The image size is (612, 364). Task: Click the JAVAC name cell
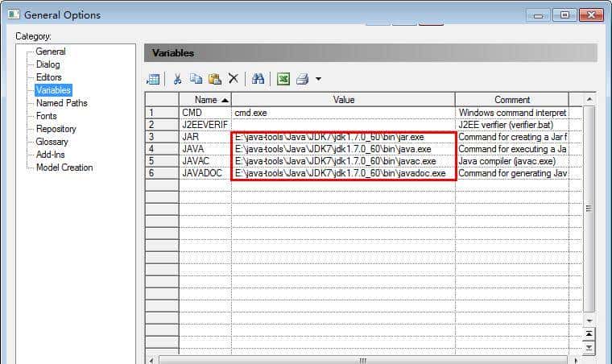(x=205, y=161)
